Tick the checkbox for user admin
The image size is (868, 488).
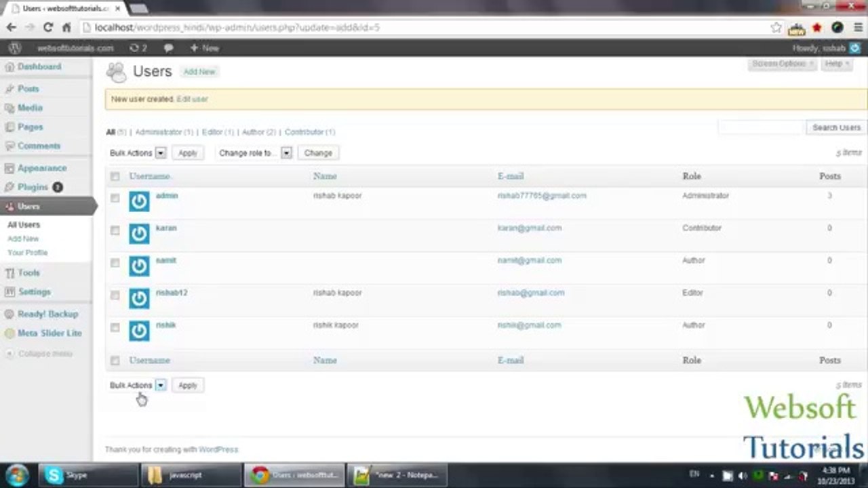tap(115, 198)
